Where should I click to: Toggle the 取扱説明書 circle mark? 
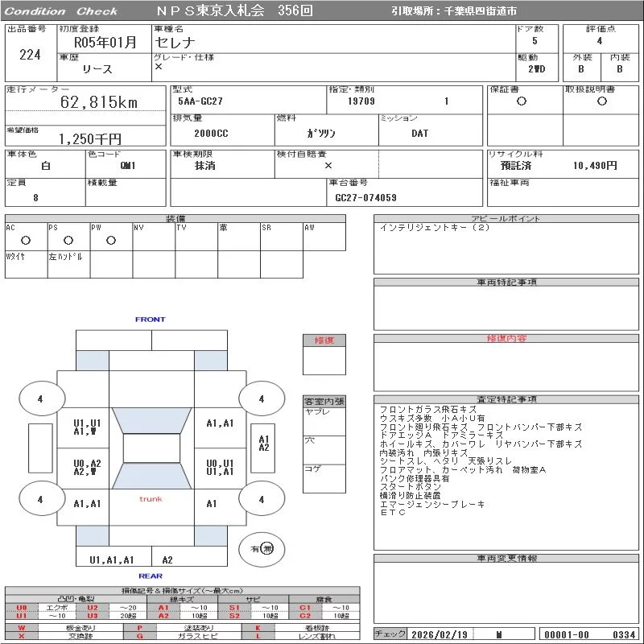pyautogui.click(x=601, y=101)
